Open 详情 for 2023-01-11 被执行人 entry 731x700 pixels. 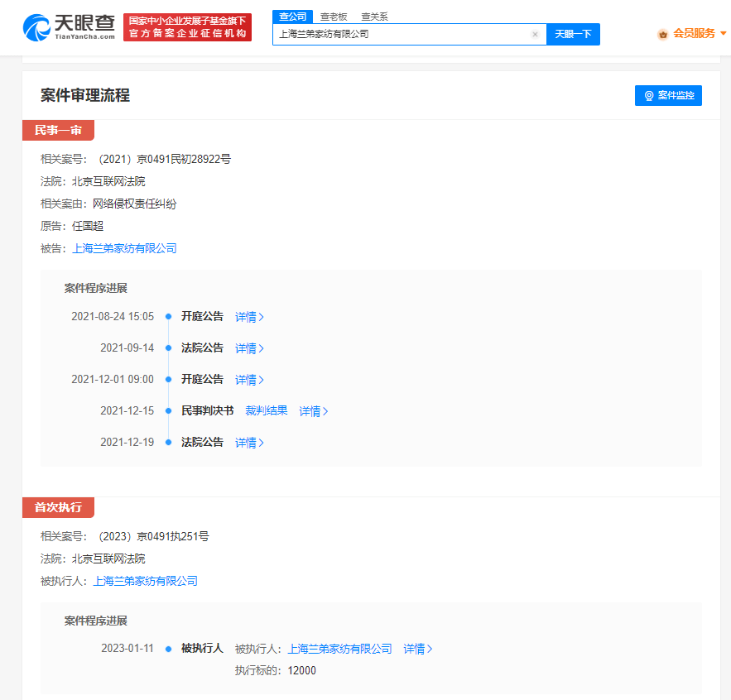418,649
